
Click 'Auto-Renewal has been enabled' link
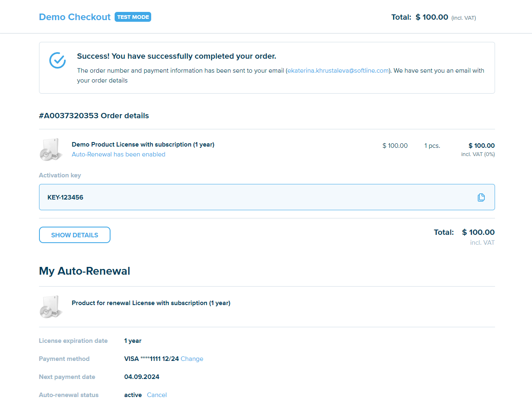pyautogui.click(x=118, y=154)
